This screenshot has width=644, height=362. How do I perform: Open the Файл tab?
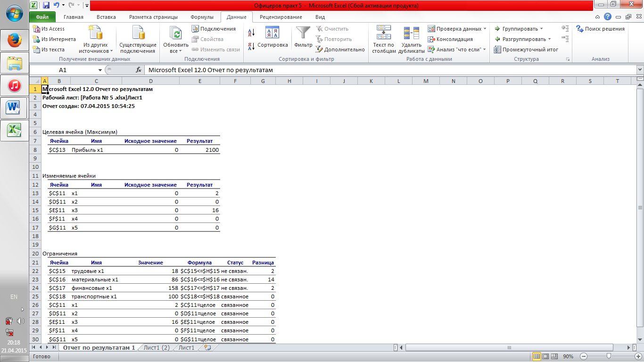pos(42,17)
